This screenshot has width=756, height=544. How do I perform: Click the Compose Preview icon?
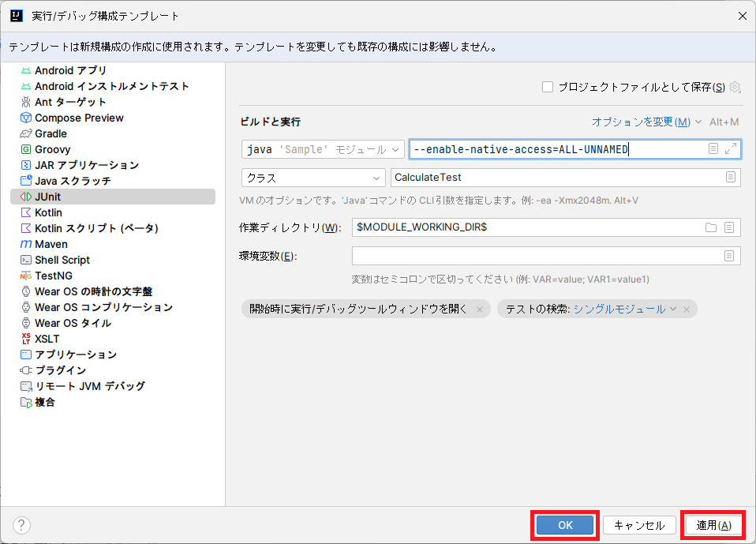pos(26,118)
